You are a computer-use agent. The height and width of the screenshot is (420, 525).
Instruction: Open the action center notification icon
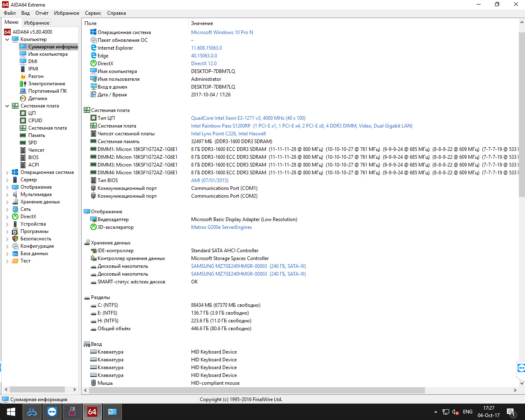pyautogui.click(x=511, y=412)
